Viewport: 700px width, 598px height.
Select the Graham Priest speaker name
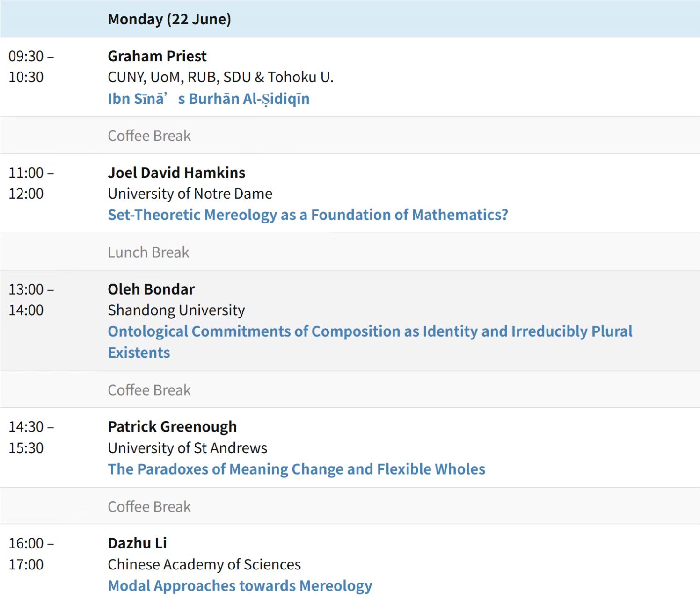coord(157,56)
